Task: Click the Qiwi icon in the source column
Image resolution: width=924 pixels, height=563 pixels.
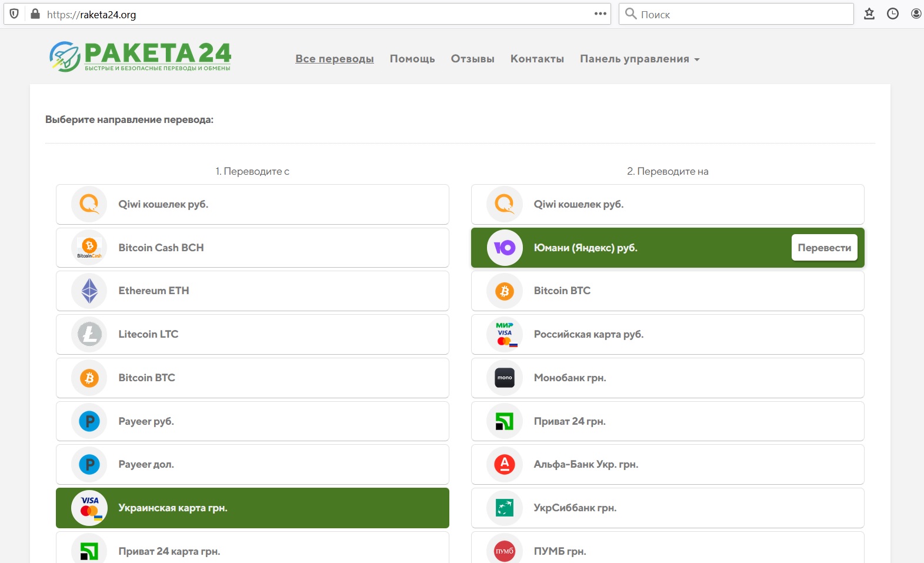Action: click(x=89, y=204)
